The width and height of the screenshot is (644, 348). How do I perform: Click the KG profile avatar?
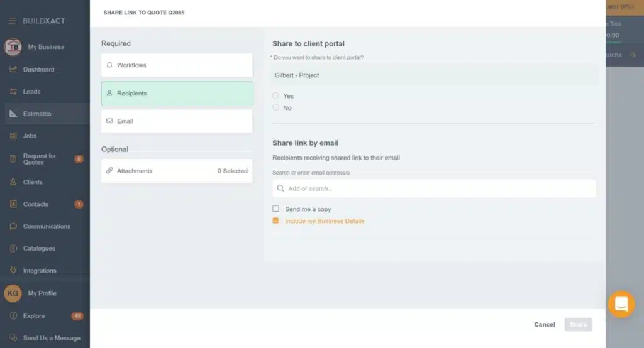13,293
